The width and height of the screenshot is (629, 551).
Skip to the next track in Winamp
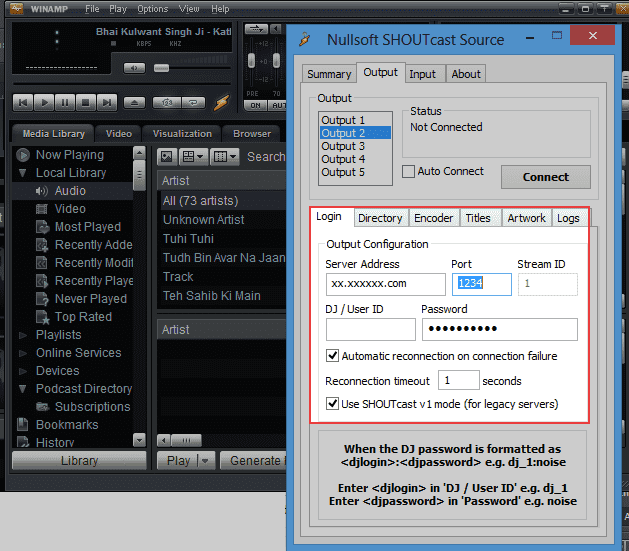click(107, 103)
